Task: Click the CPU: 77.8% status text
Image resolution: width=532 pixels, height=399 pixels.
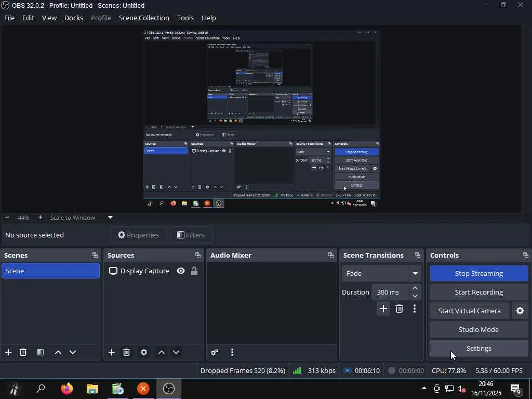Action: click(448, 370)
